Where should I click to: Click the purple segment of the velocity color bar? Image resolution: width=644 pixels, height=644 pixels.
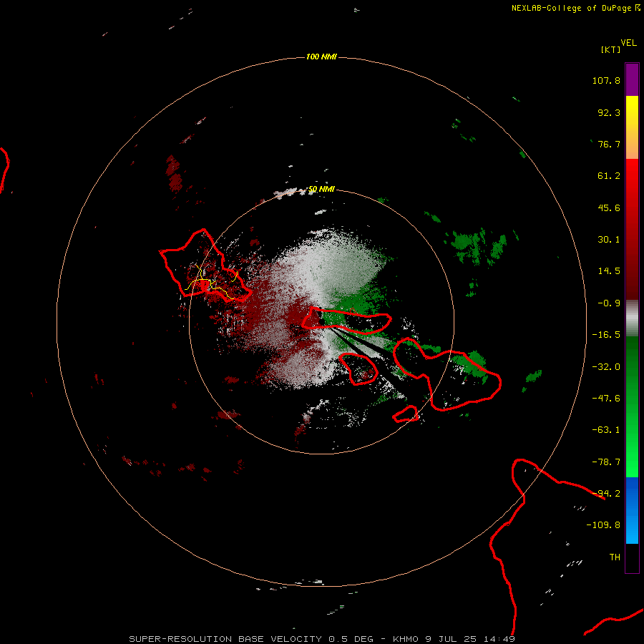coord(632,79)
